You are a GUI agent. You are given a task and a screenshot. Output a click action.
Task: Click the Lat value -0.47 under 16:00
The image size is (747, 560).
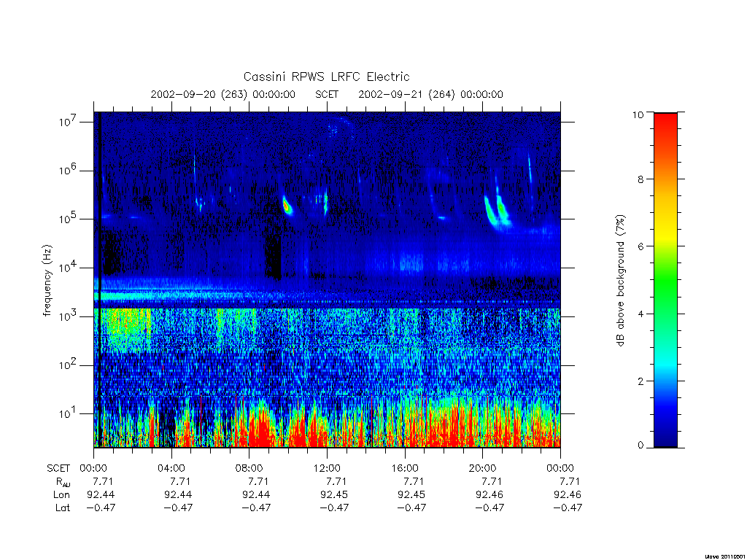coord(411,507)
